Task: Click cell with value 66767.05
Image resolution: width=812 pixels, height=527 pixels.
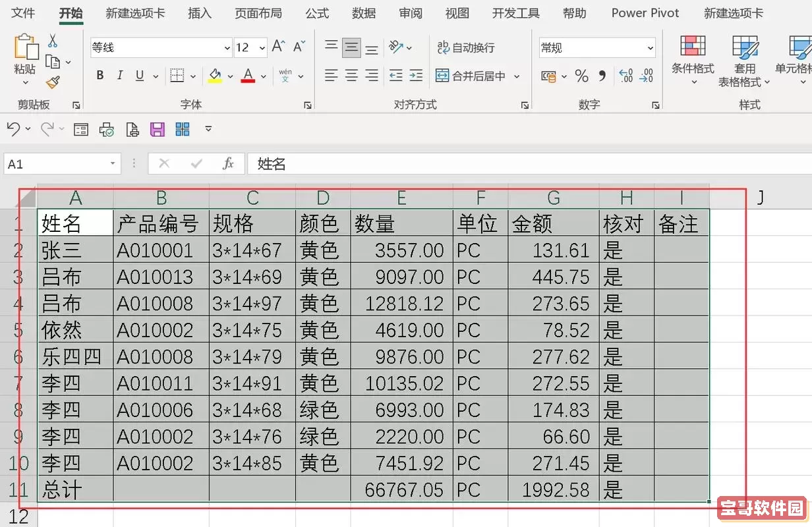Action: coord(402,489)
